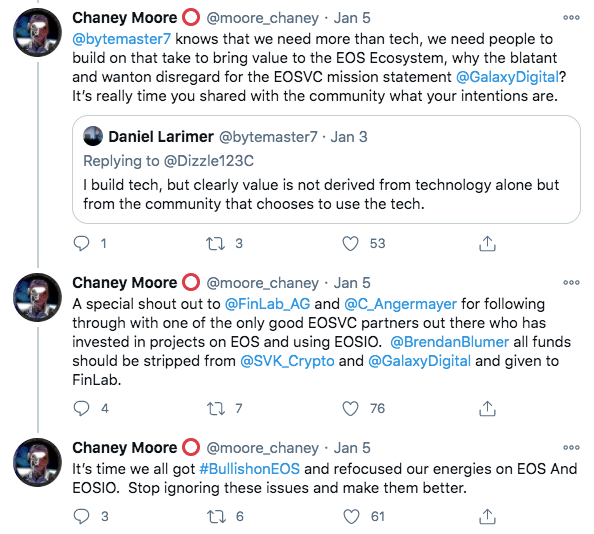The width and height of the screenshot is (594, 534).
Task: Open the @C_Angermayer mention link
Action: (400, 304)
